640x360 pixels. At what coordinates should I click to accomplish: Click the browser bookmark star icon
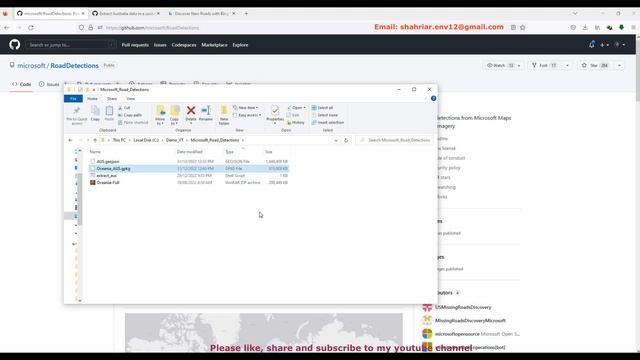point(522,27)
